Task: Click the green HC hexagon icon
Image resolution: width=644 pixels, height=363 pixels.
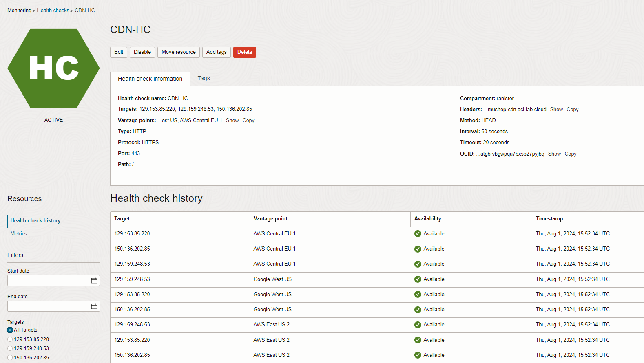Action: (x=53, y=68)
